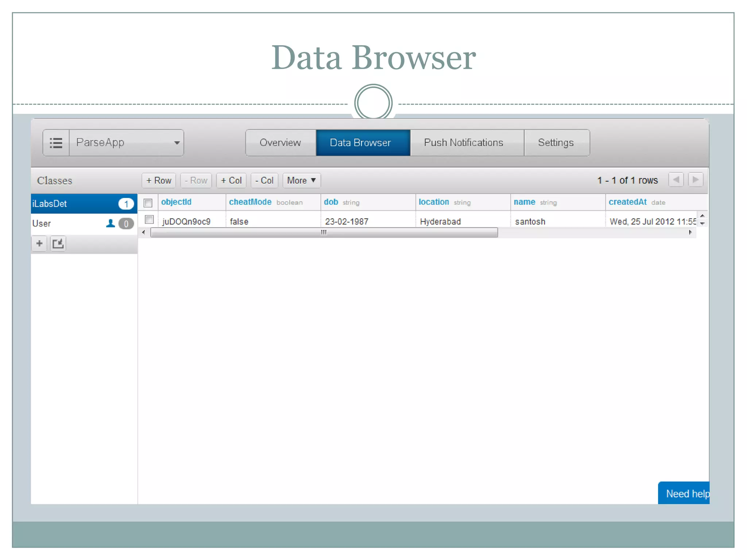Add a new row with + Row
This screenshot has width=747, height=560.
click(159, 180)
